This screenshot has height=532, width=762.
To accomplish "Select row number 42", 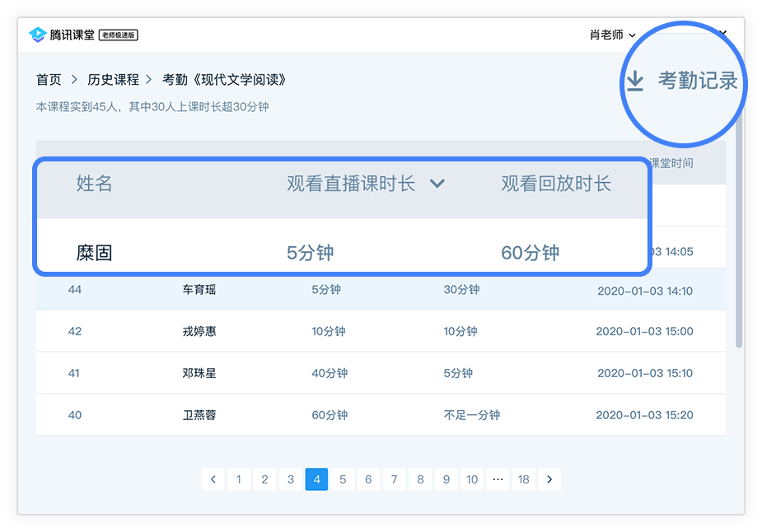I will 75,331.
